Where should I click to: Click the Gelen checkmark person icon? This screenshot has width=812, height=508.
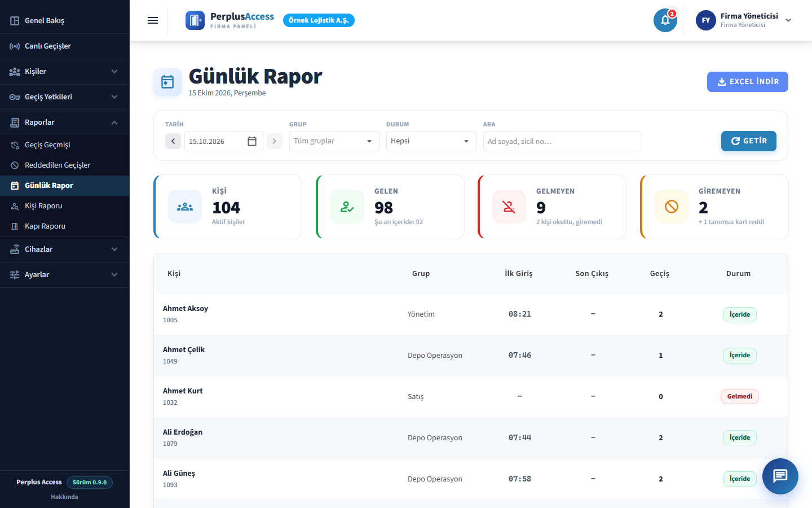coord(347,207)
